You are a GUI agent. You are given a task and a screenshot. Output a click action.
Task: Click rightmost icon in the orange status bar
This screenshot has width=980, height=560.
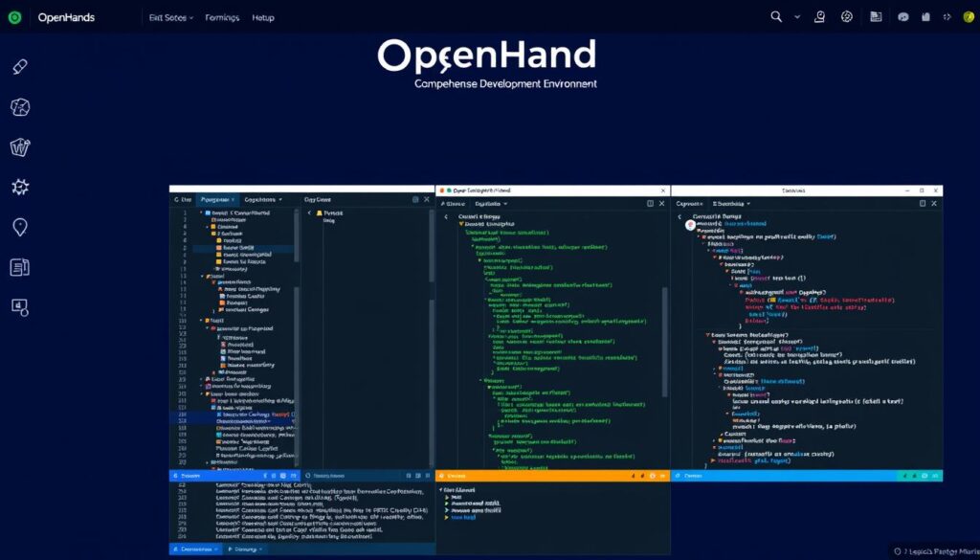[662, 477]
